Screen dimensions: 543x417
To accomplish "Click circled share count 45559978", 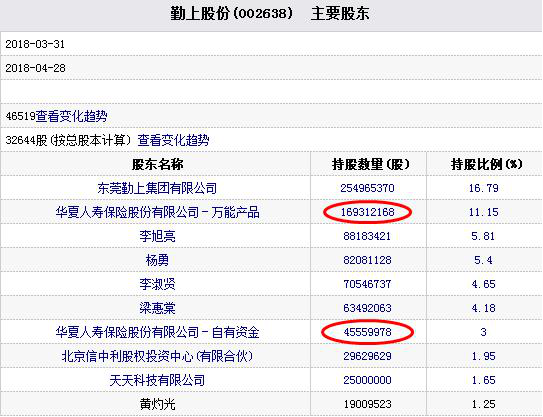I will (x=367, y=332).
